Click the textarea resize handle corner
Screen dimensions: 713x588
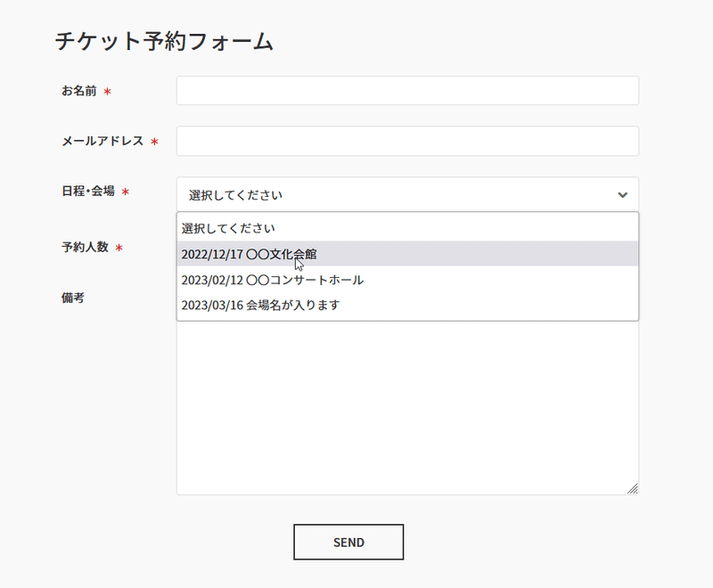(x=633, y=488)
